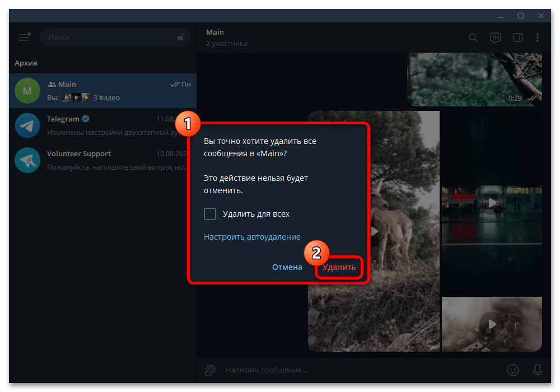Click the verified badge next to Telegram
The width and height of the screenshot is (560, 392).
86,118
